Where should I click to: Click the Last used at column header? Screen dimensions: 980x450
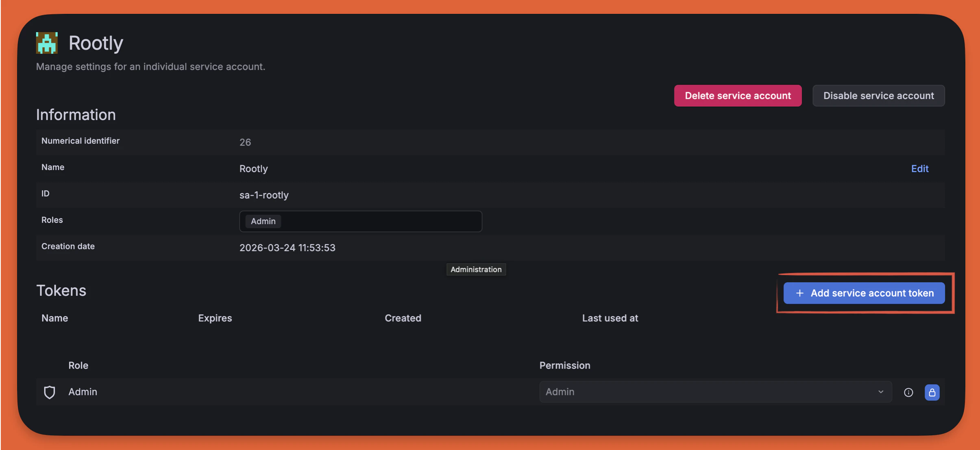pyautogui.click(x=610, y=318)
